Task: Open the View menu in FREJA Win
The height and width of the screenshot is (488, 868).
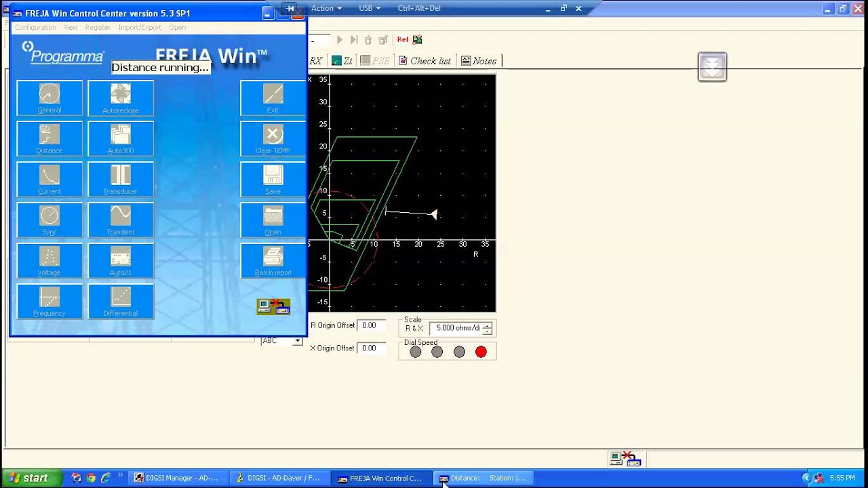Action: click(71, 27)
